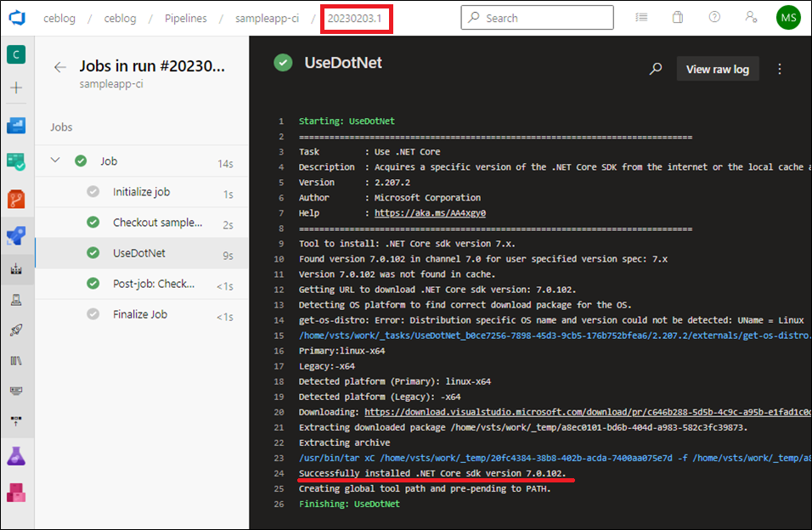The height and width of the screenshot is (530, 812).
Task: Click the /usr/bin/tar command log line
Action: pos(555,458)
